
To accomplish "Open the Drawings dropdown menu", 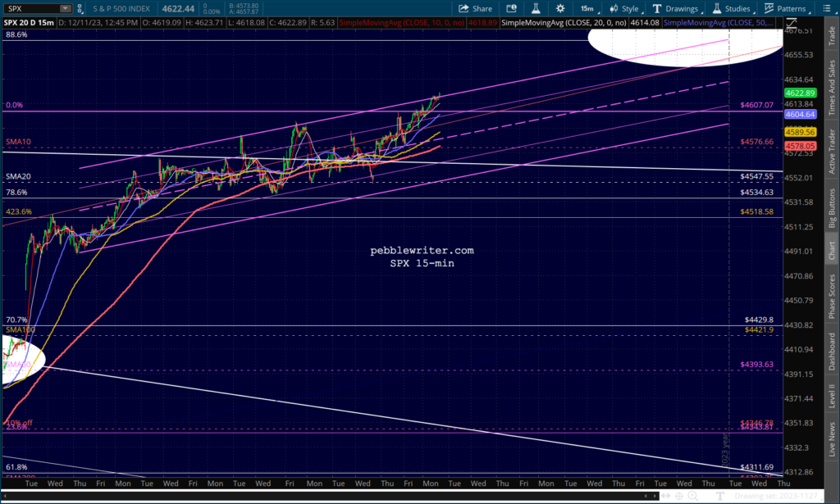I will point(677,8).
